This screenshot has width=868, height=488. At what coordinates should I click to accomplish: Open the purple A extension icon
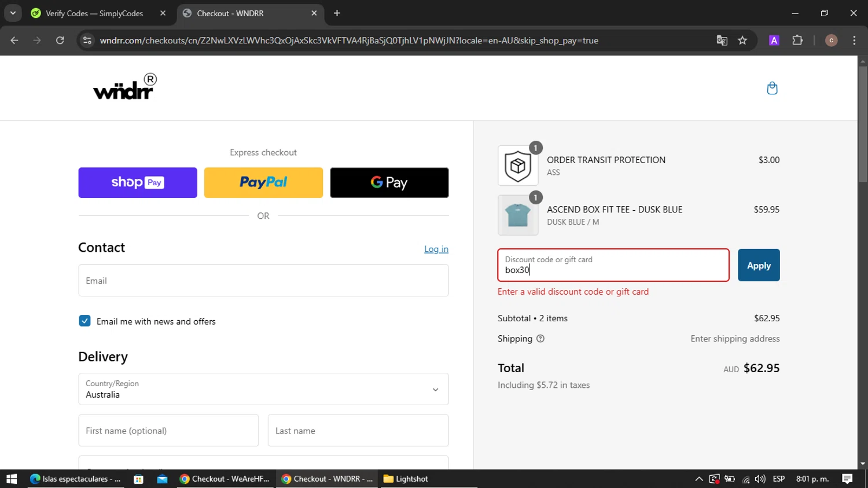pos(774,41)
